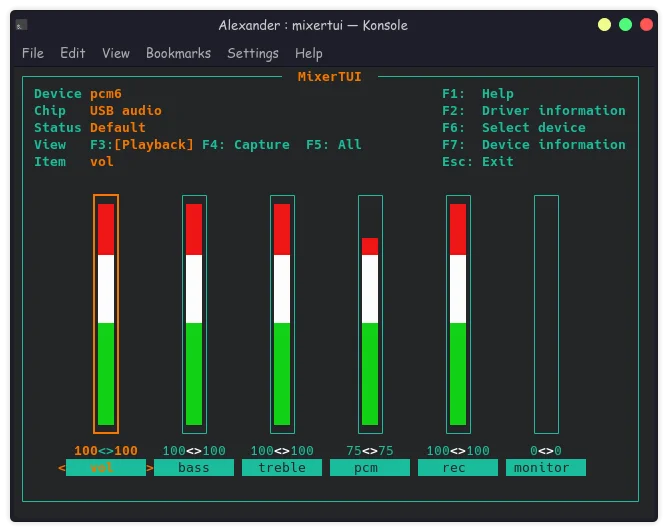Click the MixerTUI title text
The height and width of the screenshot is (532, 668).
tap(329, 77)
